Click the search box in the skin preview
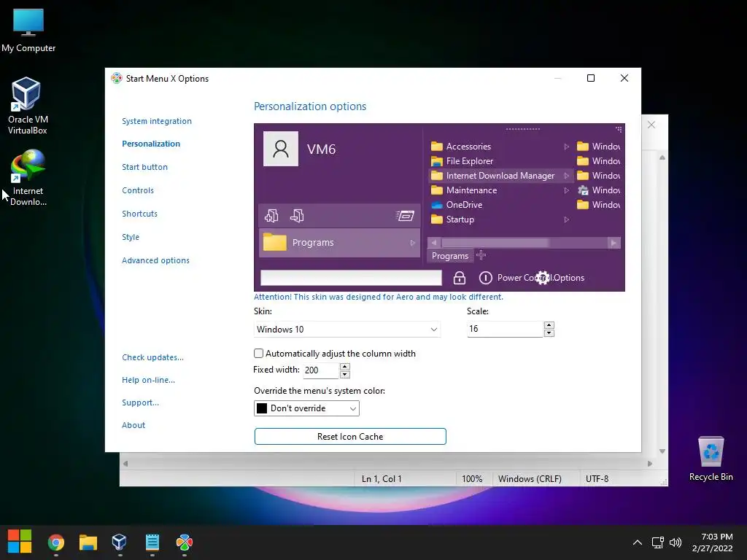 point(351,278)
